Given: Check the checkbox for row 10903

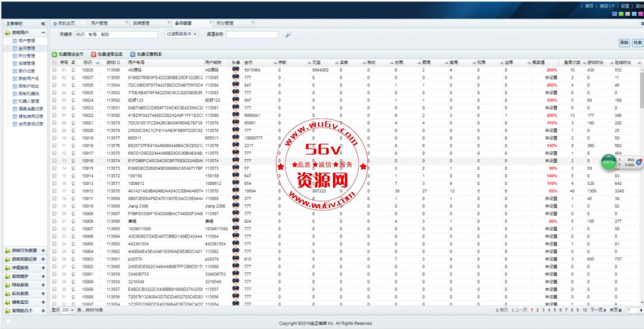Looking at the screenshot, I should [54, 259].
